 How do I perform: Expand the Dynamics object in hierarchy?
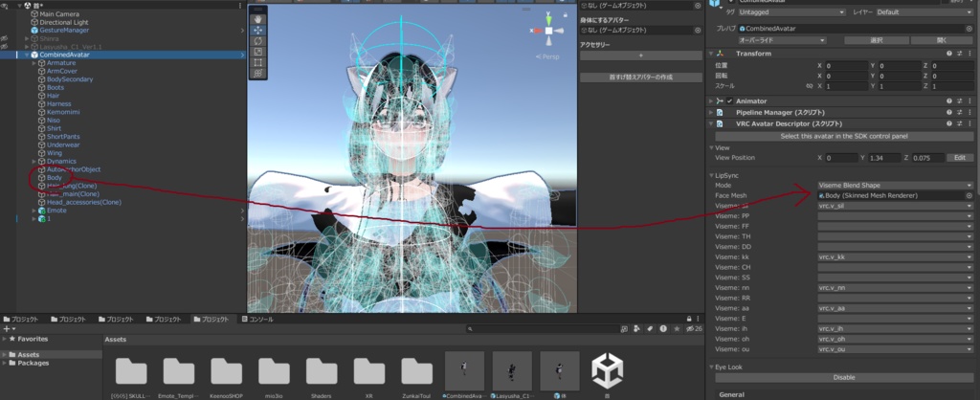point(35,162)
